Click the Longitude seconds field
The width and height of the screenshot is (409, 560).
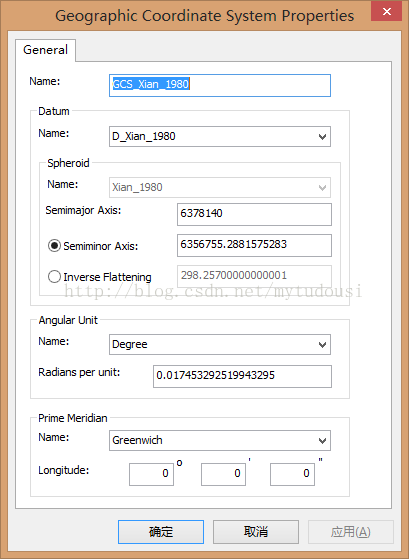point(292,474)
